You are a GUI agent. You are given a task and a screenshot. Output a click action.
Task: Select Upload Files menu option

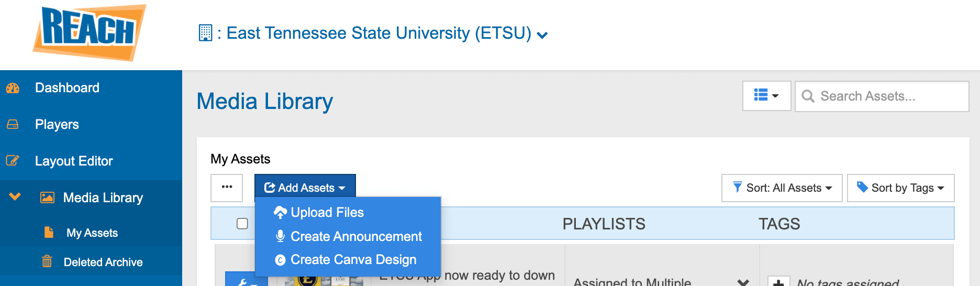coord(327,212)
